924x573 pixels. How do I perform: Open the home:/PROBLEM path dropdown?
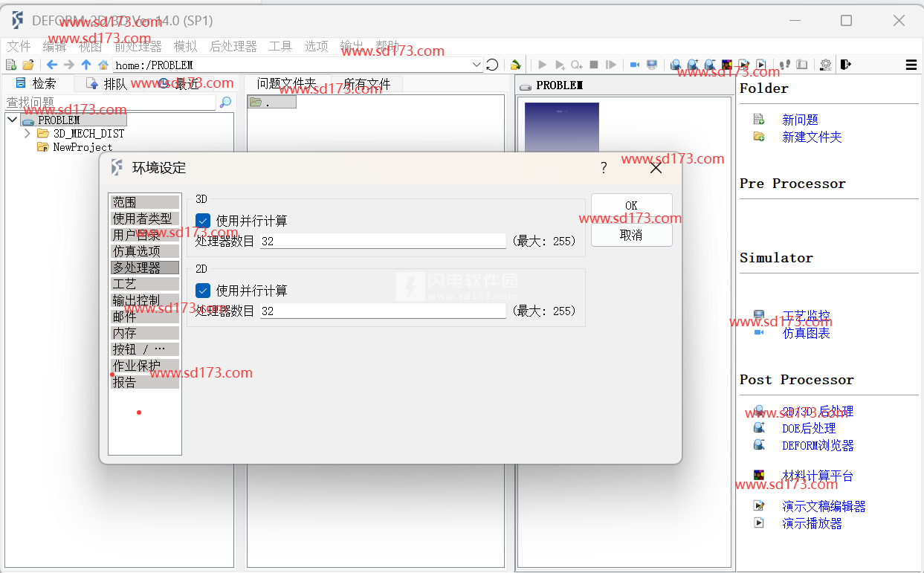pyautogui.click(x=476, y=65)
